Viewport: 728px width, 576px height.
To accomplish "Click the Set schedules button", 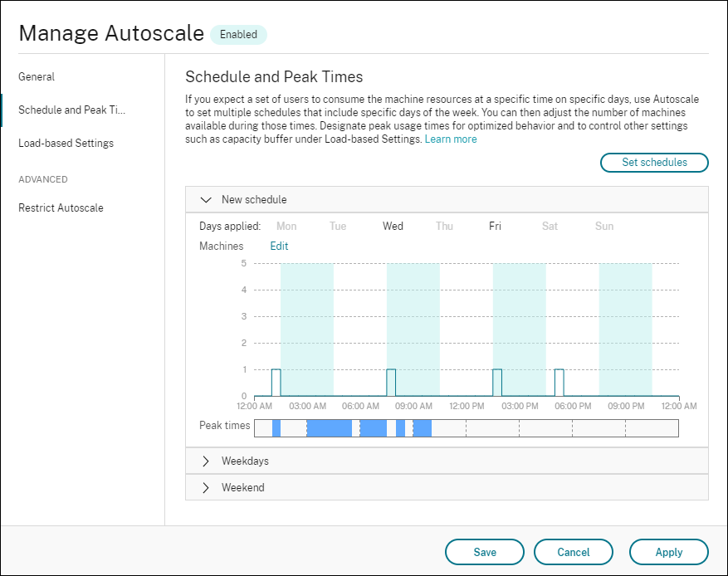I will [654, 163].
